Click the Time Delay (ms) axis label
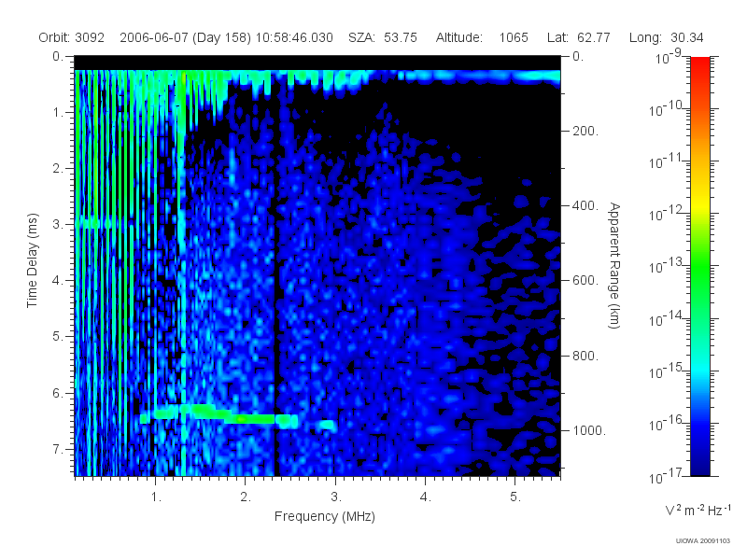 pos(32,260)
